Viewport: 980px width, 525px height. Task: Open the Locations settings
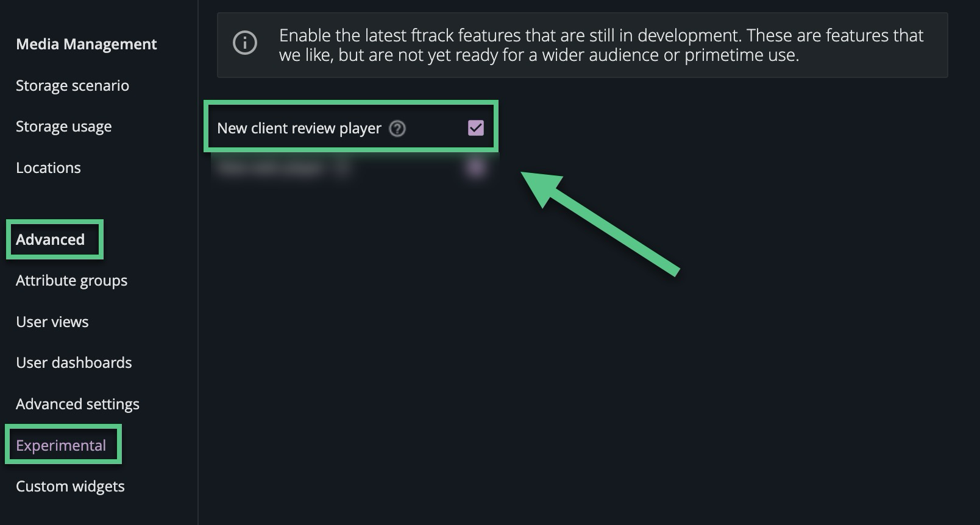click(x=48, y=167)
